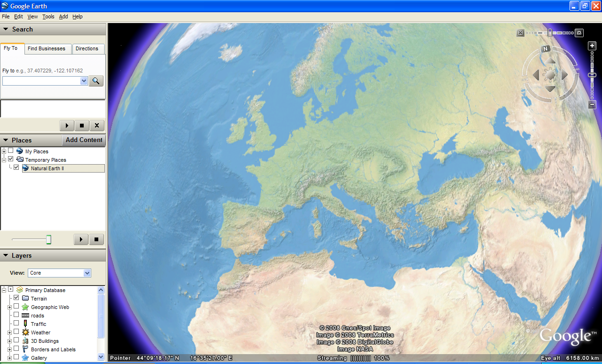Click the Add Content button
This screenshot has width=602, height=364.
coord(84,140)
